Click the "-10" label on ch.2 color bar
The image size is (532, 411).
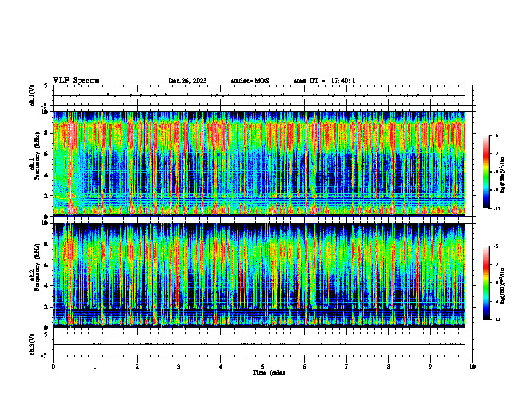(496, 320)
